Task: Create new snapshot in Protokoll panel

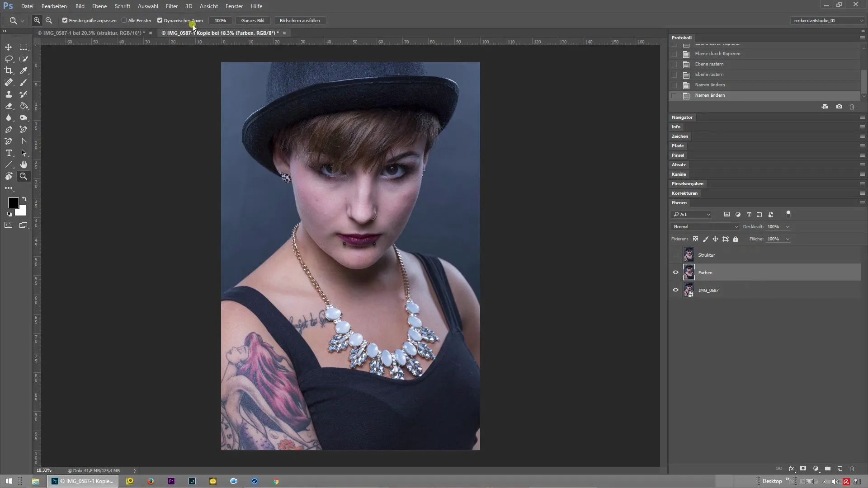Action: point(839,107)
